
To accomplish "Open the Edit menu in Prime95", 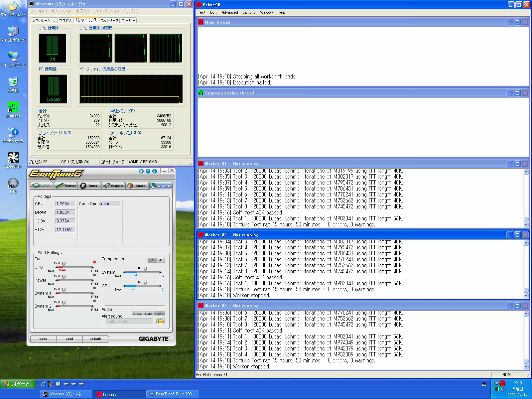I will pos(213,12).
